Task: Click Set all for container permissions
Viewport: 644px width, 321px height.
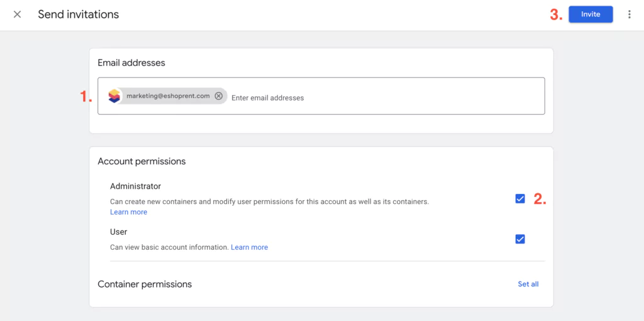Action: coord(528,284)
